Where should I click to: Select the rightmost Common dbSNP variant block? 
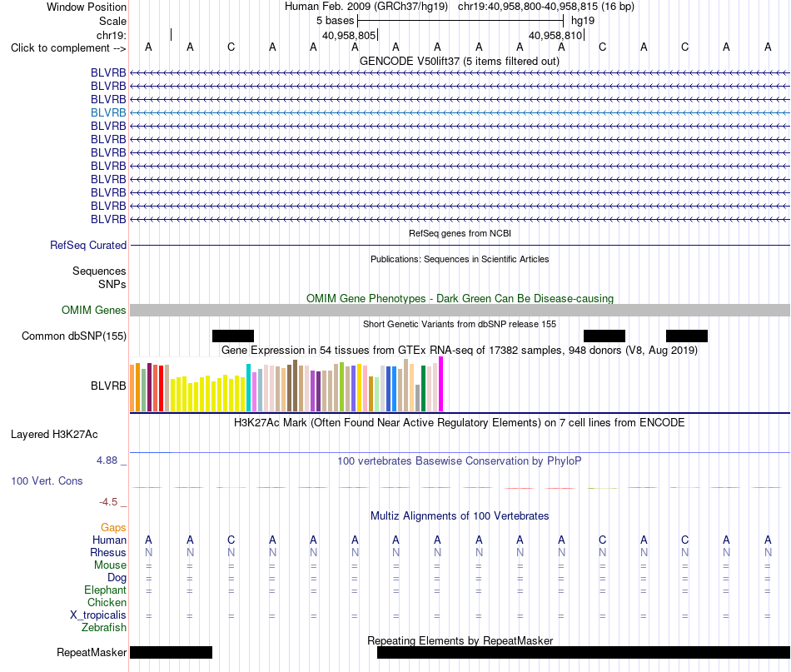click(x=687, y=336)
